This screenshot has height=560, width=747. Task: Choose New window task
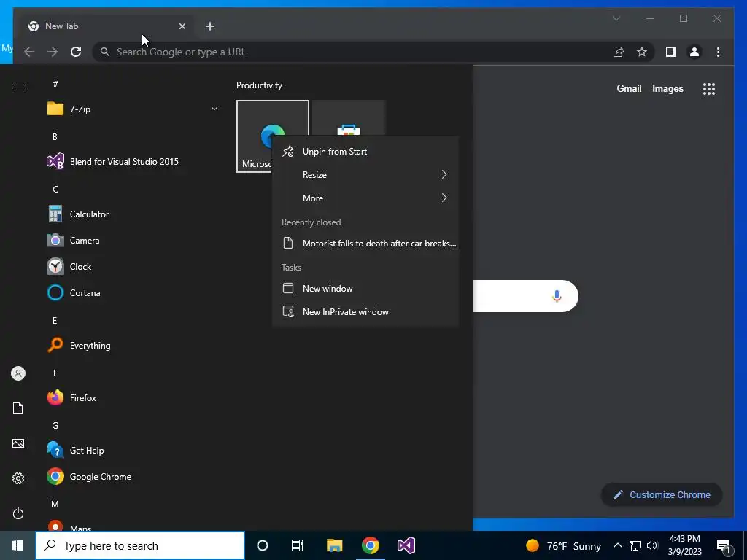(x=365, y=289)
